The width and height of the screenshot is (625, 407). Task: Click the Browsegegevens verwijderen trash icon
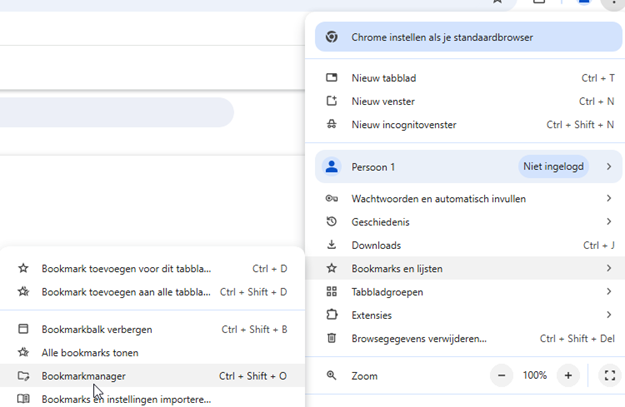(x=332, y=338)
